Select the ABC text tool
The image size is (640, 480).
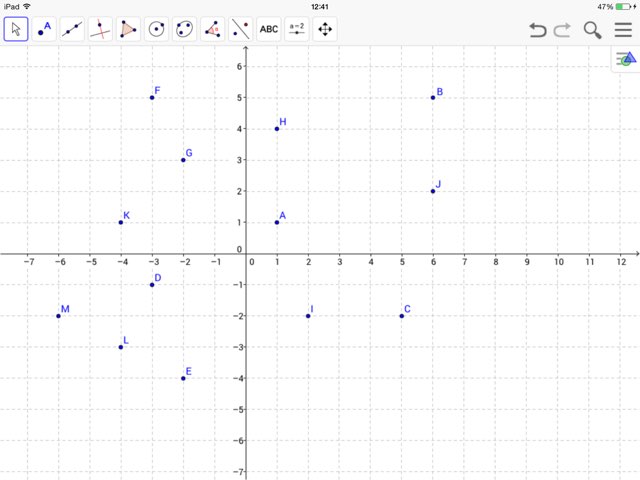coord(269,29)
